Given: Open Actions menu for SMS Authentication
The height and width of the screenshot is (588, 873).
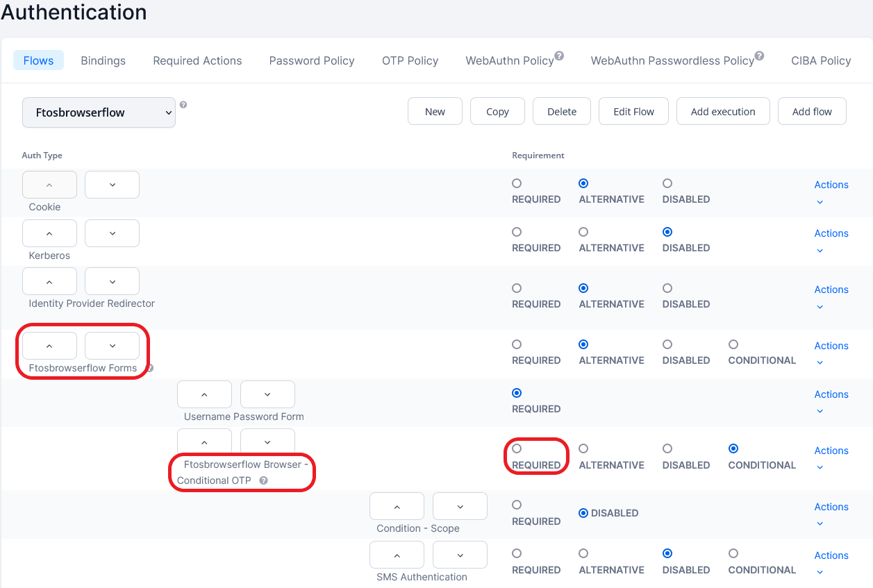Looking at the screenshot, I should coord(831,555).
